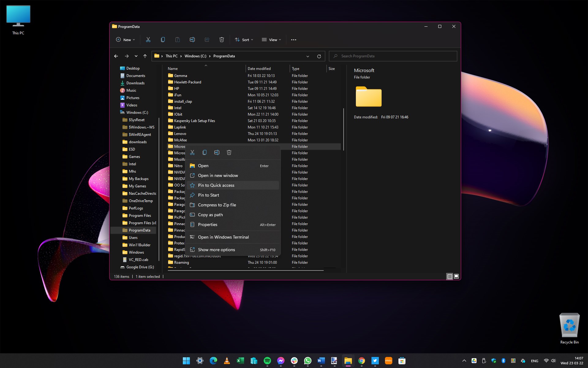The image size is (588, 368).
Task: Open the Sort dropdown
Action: (x=244, y=40)
